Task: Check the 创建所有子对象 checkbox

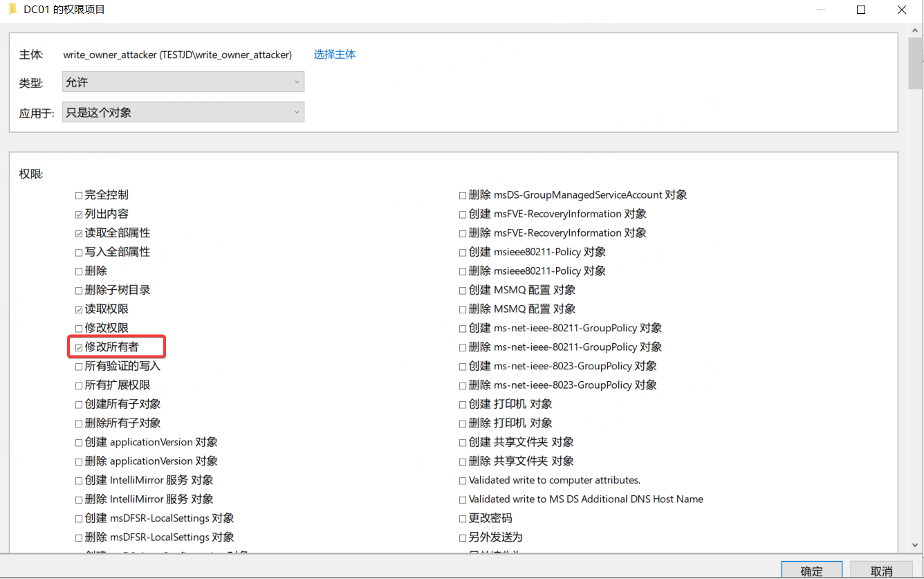Action: [79, 405]
